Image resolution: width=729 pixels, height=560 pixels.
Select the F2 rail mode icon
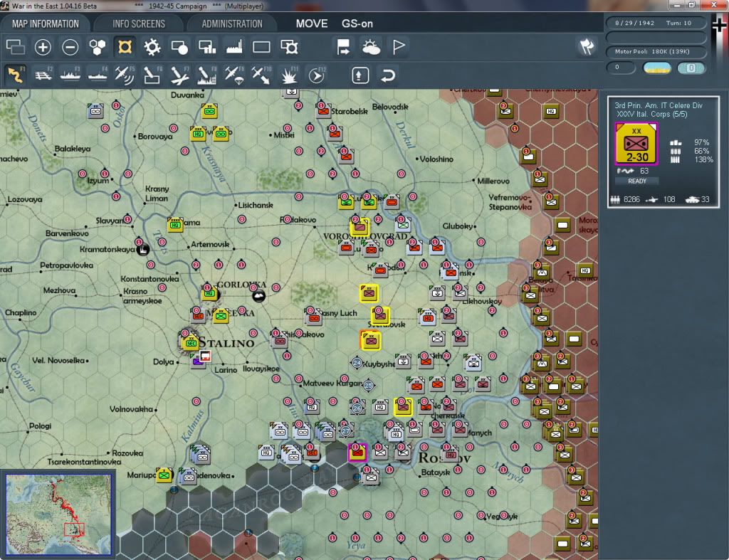point(43,75)
